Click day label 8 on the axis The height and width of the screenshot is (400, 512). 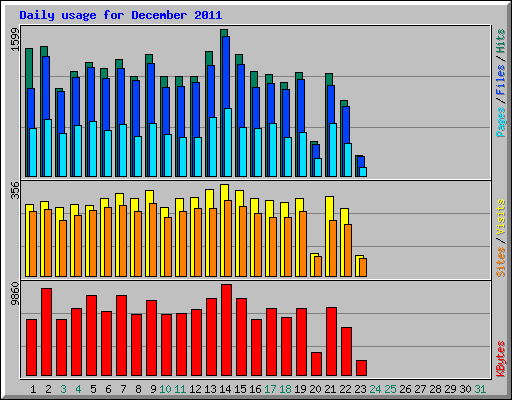tap(138, 389)
